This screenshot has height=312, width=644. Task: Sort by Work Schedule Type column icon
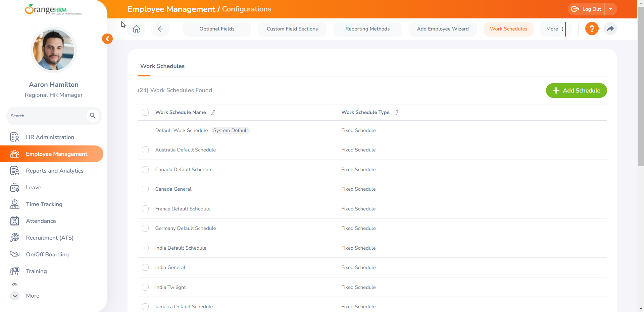[x=397, y=113]
